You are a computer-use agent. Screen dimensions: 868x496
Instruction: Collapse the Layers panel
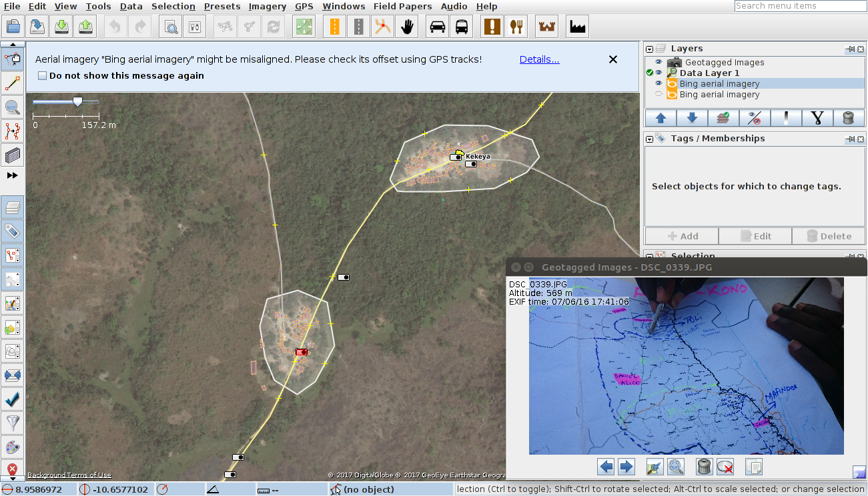[648, 48]
